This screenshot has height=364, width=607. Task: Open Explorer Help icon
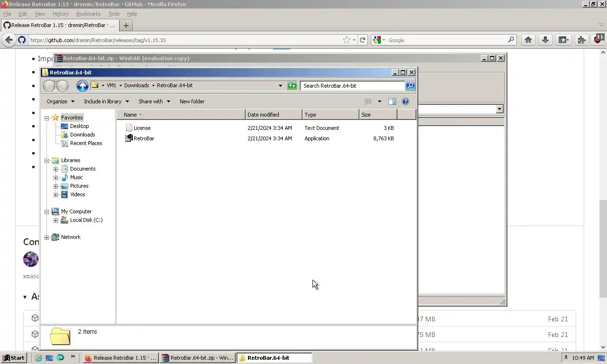(405, 101)
